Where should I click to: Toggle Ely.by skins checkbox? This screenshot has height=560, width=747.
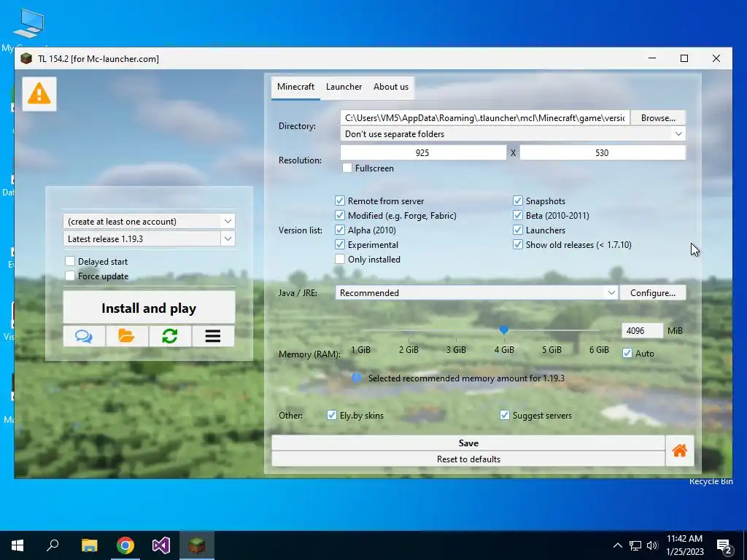(x=332, y=415)
